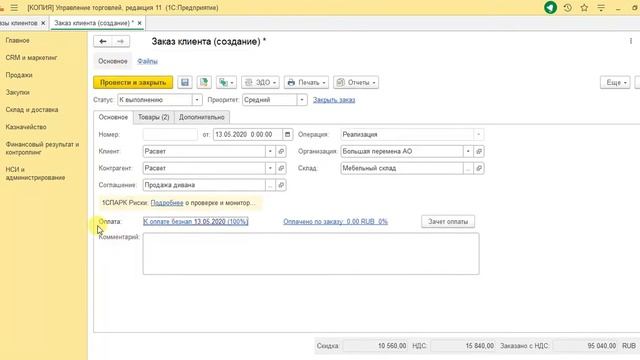Expand the ЭДО menu
Screen dimensions: 640x360
pos(260,82)
